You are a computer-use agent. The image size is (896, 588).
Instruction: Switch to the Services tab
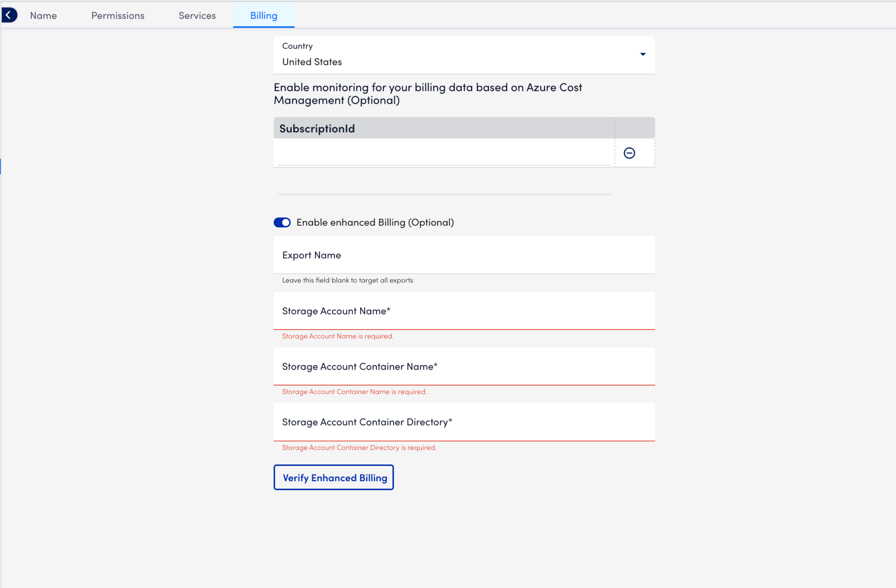click(197, 15)
